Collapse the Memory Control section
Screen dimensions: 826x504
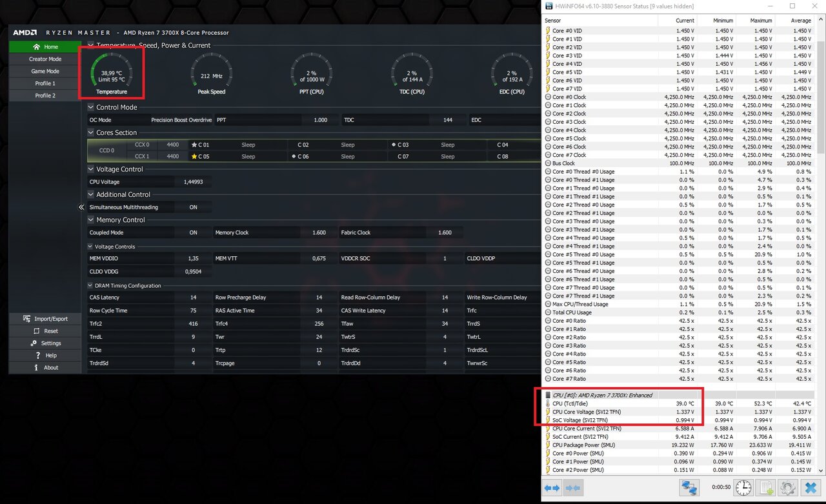tap(91, 220)
